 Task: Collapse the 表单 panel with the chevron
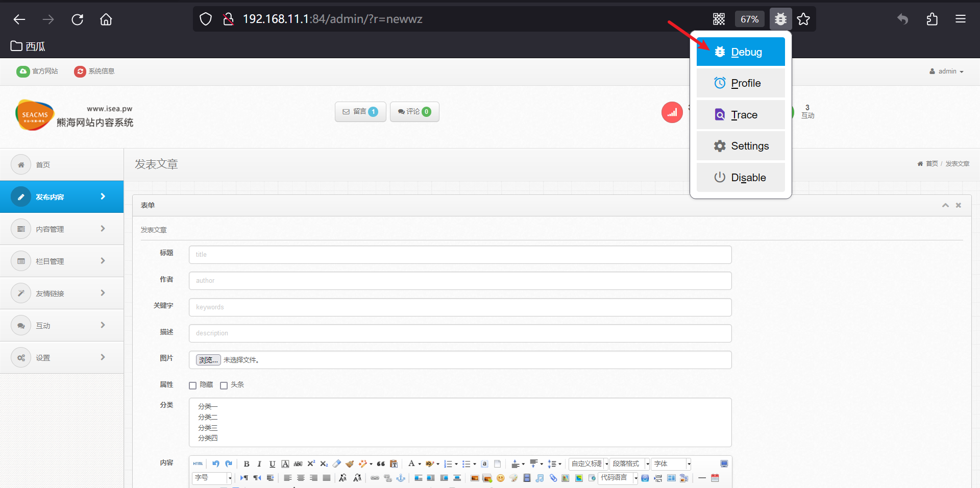tap(945, 205)
